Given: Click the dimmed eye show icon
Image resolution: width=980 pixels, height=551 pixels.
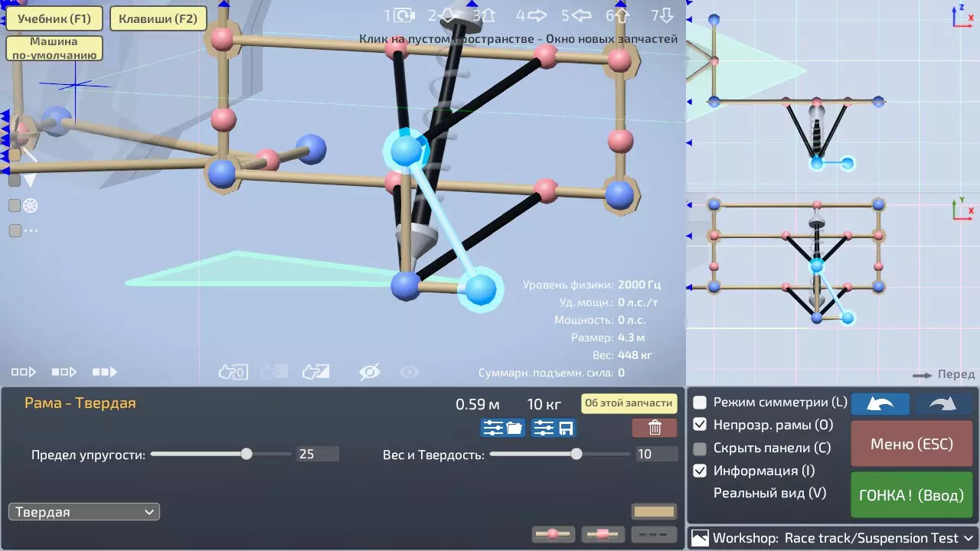Looking at the screenshot, I should point(410,372).
